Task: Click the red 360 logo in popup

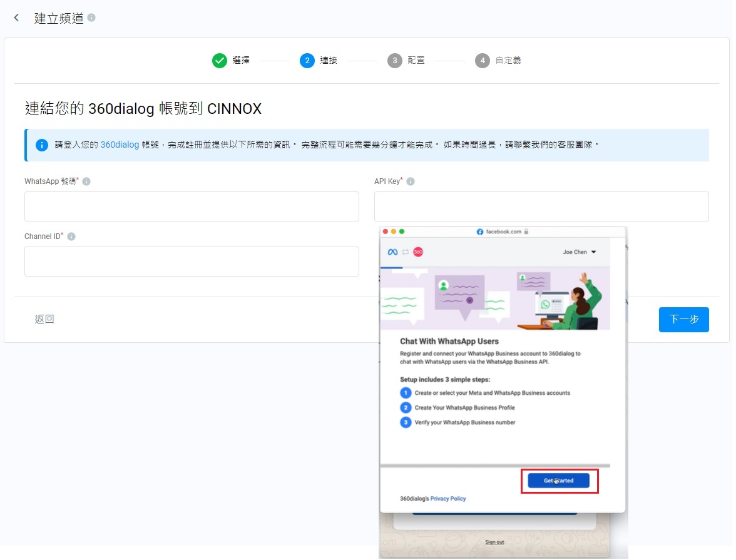Action: pyautogui.click(x=418, y=252)
